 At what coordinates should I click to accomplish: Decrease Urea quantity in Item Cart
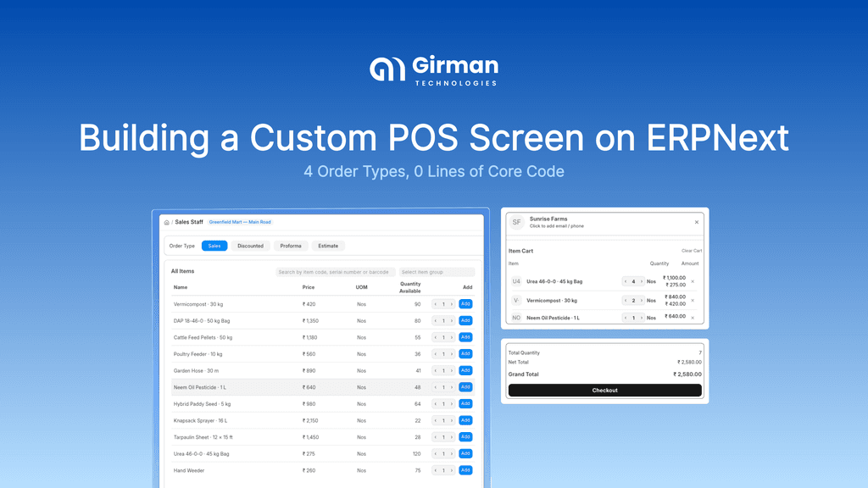click(x=626, y=281)
